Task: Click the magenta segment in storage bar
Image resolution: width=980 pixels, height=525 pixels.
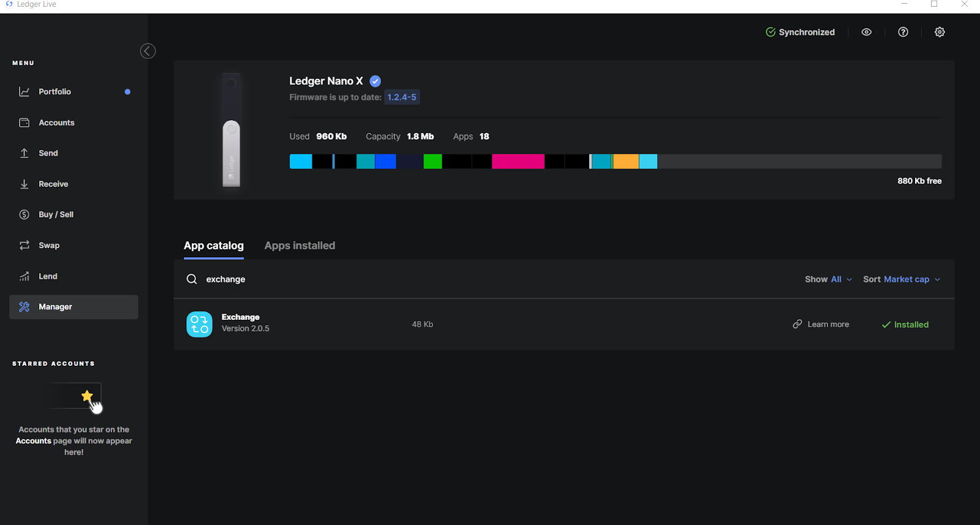Action: click(x=518, y=162)
